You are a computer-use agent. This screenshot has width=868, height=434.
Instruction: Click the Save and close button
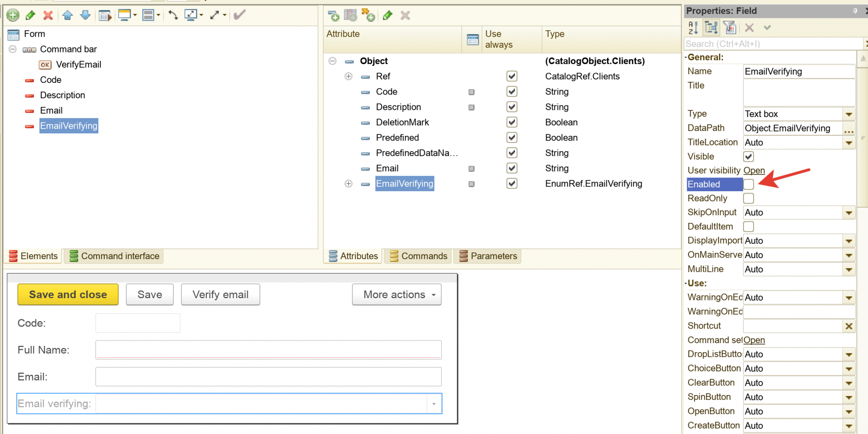point(68,294)
